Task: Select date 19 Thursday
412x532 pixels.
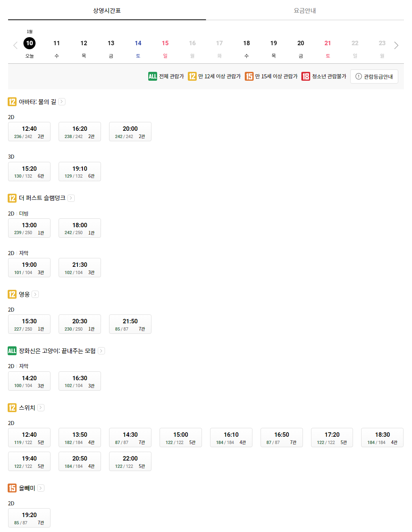Action: coord(273,43)
